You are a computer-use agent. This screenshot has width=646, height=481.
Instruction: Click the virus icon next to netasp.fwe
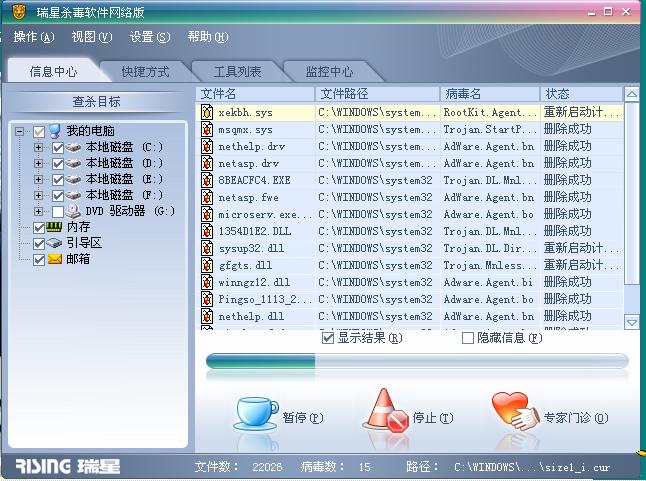coord(207,197)
